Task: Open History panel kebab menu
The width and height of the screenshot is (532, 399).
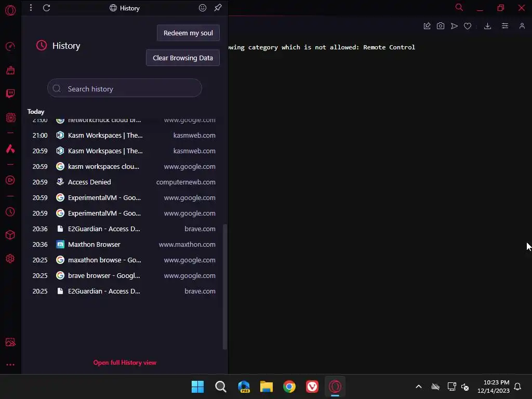Action: [x=31, y=8]
